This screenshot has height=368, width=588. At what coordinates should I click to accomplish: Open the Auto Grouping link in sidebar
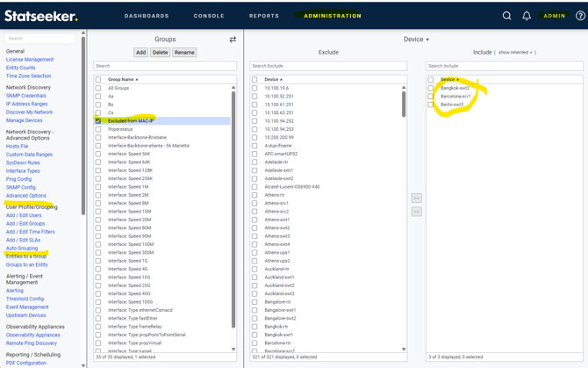coord(22,249)
